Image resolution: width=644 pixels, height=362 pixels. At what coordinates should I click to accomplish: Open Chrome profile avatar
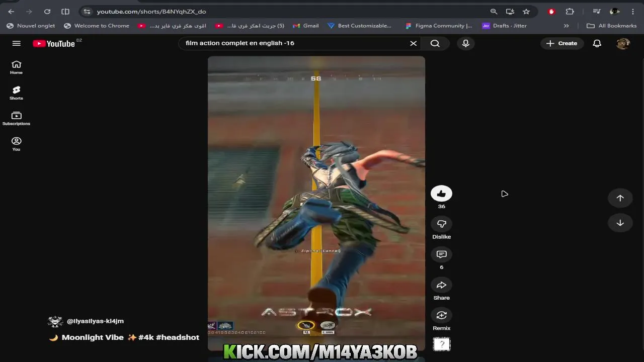pyautogui.click(x=614, y=12)
